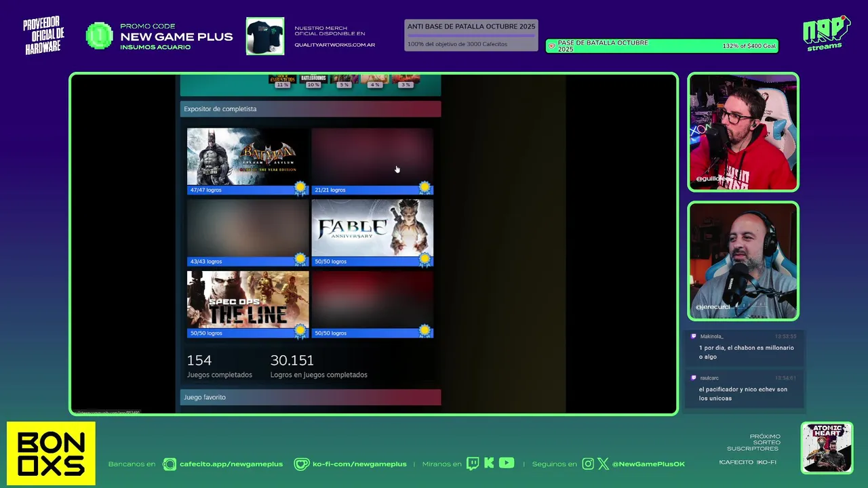
Task: Click the ribbon badge on the Fable Anniversary card
Action: (x=425, y=259)
